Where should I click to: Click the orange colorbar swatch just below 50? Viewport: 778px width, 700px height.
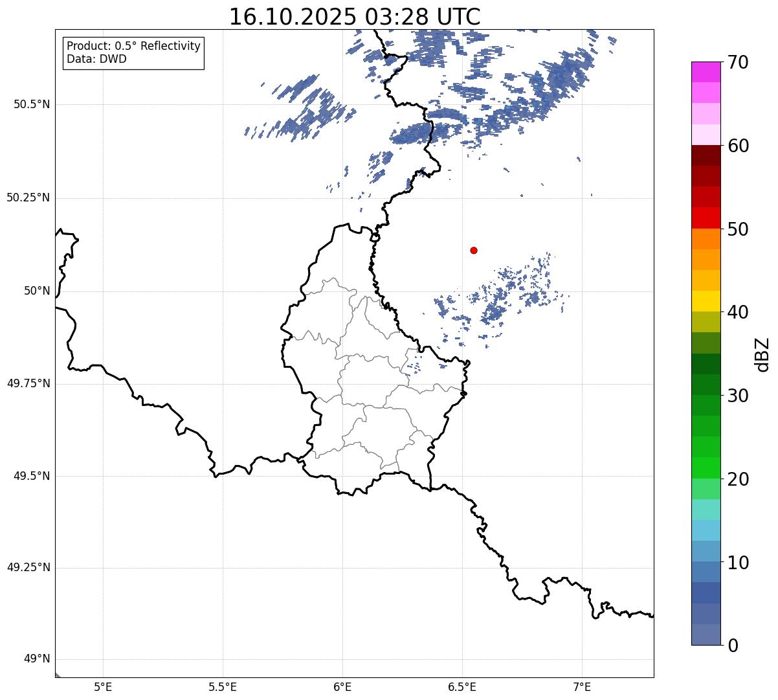[706, 239]
